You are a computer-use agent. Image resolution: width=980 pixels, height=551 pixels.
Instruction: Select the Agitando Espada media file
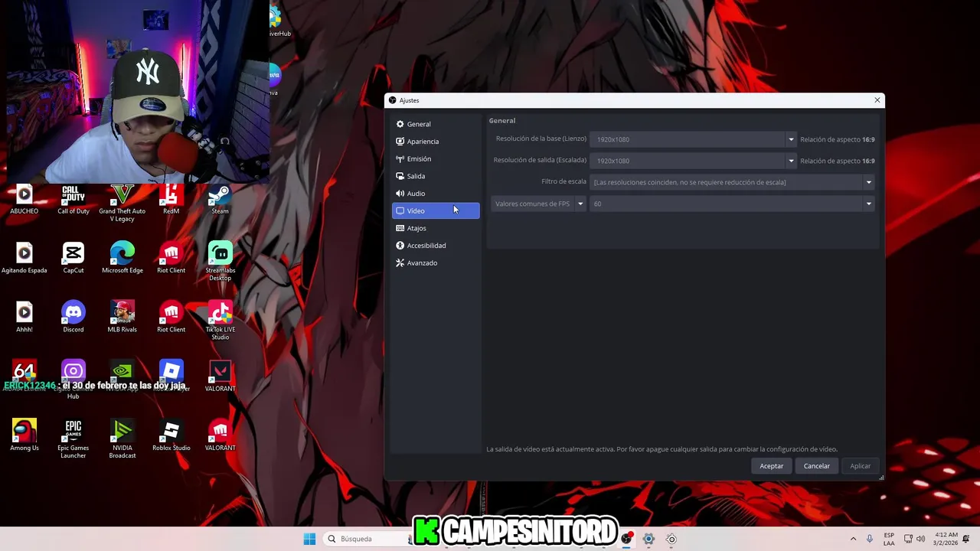coord(24,258)
